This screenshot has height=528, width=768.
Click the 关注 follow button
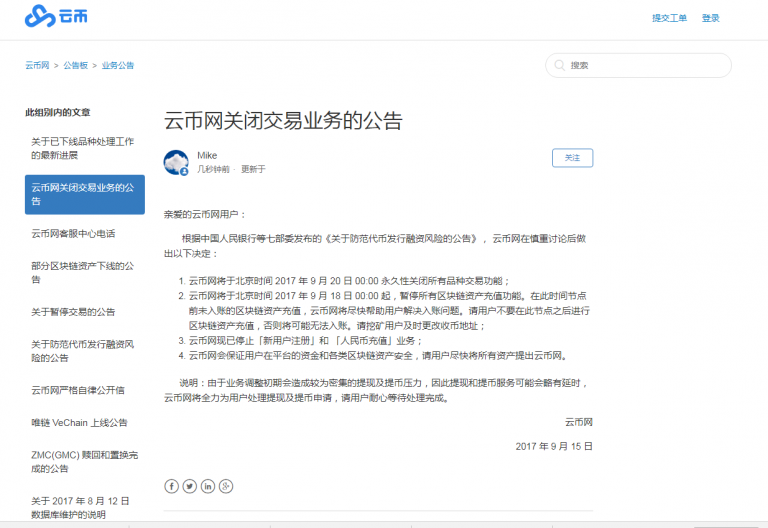(x=572, y=158)
